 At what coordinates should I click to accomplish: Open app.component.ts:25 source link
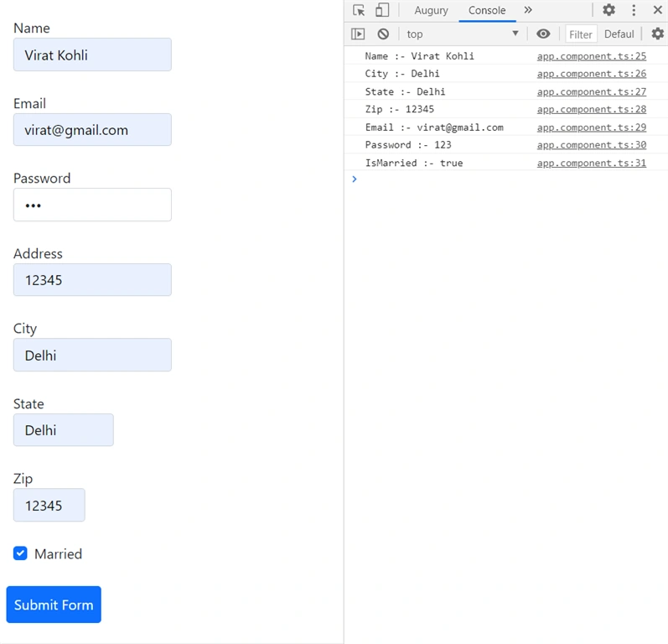click(x=592, y=56)
